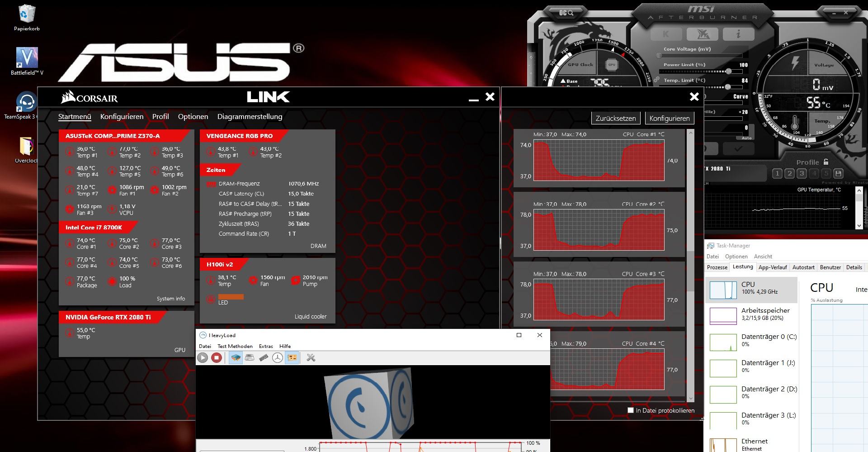Open the Startmenü tab in Corsair Link
Screen dimensions: 868x452
(75, 117)
